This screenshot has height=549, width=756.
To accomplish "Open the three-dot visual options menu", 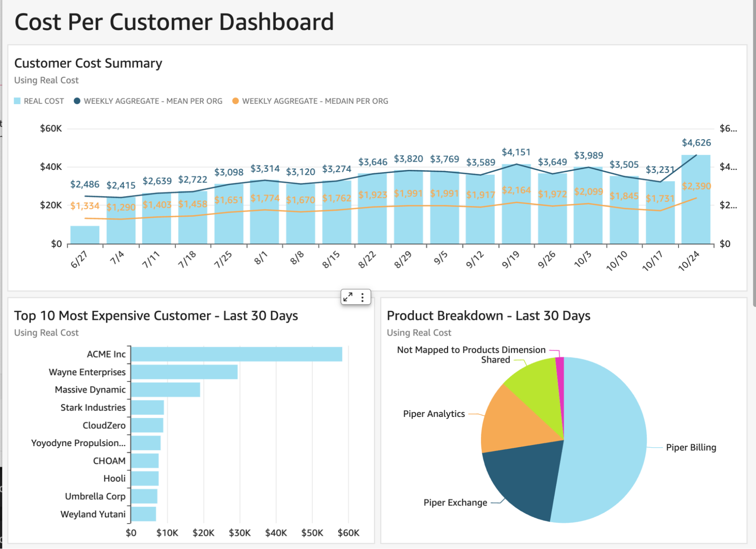I will pos(362,297).
